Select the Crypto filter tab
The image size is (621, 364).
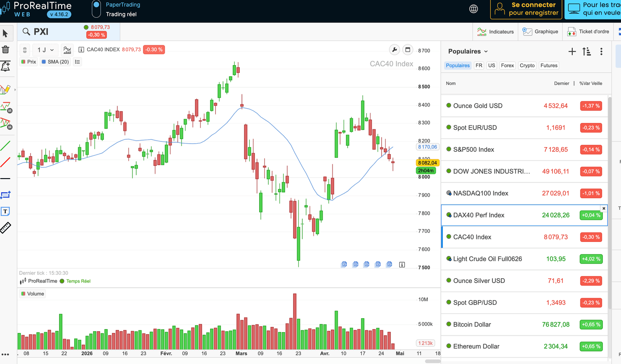[x=527, y=66]
